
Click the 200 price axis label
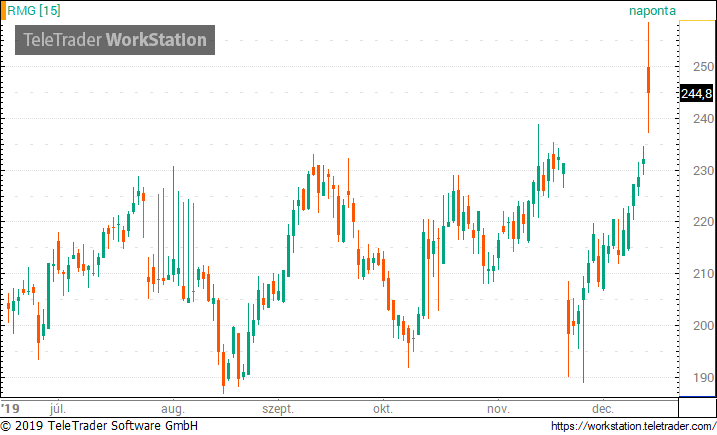point(703,326)
